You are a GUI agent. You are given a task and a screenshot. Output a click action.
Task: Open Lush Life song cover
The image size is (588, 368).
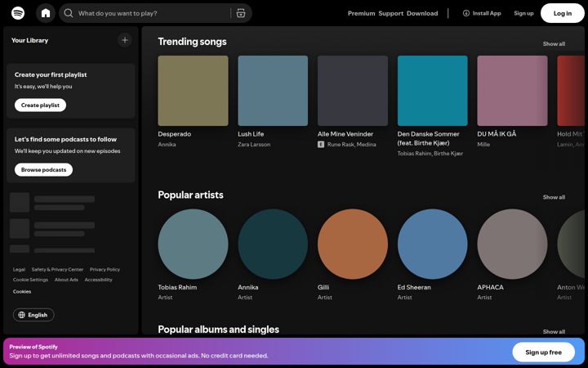point(273,91)
